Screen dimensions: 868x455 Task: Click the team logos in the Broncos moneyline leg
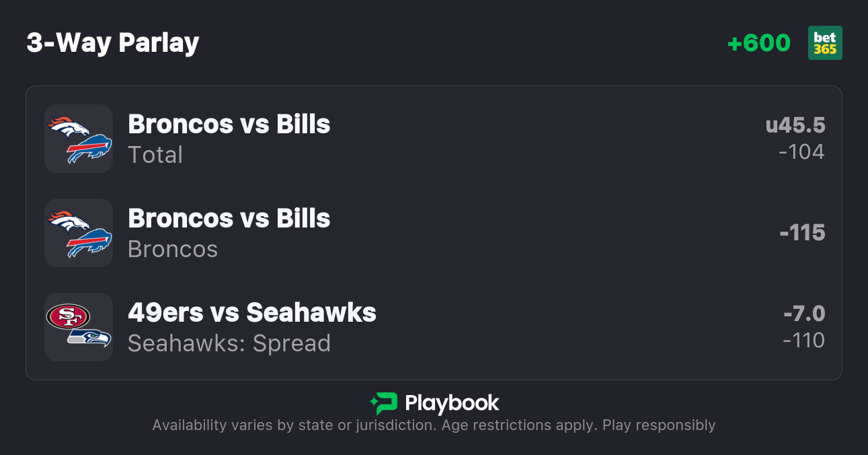point(79,233)
